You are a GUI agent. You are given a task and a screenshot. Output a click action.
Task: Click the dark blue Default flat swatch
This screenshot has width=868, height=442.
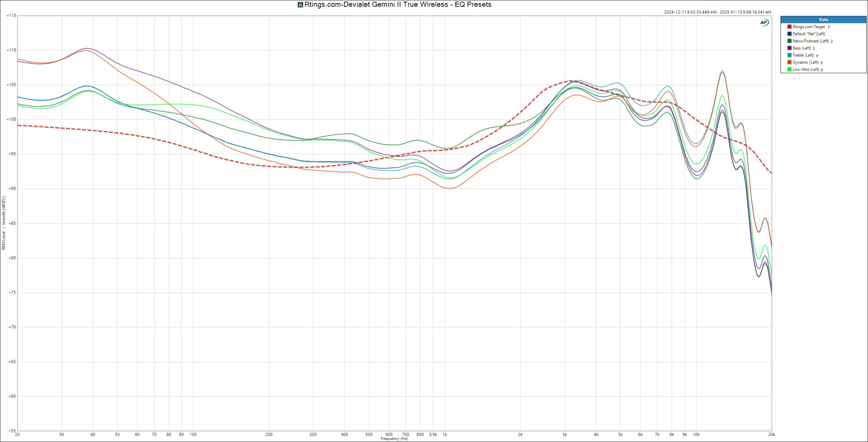tap(789, 34)
